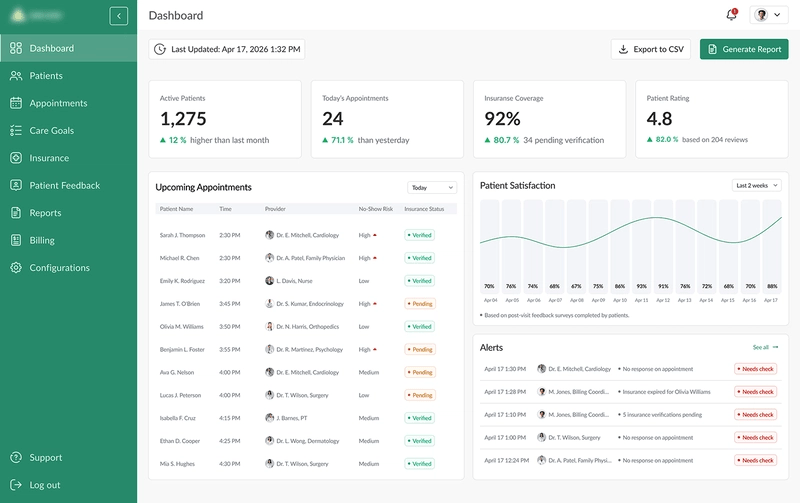Click Dr. L. Wong, Dermatology provider
Screen dimensions: 800x503
point(308,441)
